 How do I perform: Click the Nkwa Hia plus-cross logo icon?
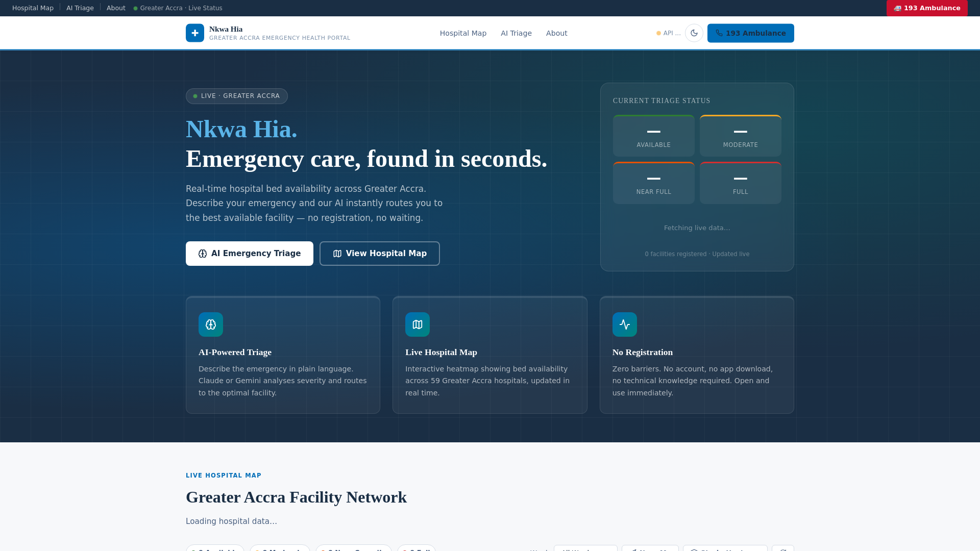tap(195, 33)
